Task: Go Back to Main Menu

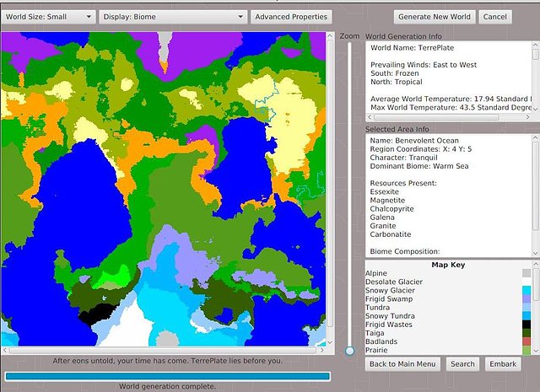Action: (403, 364)
